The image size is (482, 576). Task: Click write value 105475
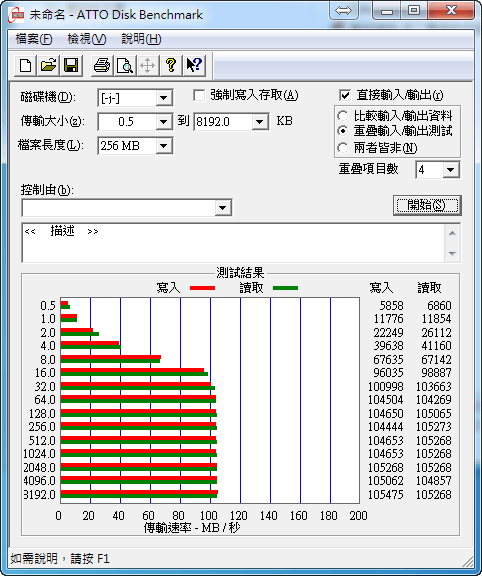click(x=386, y=494)
